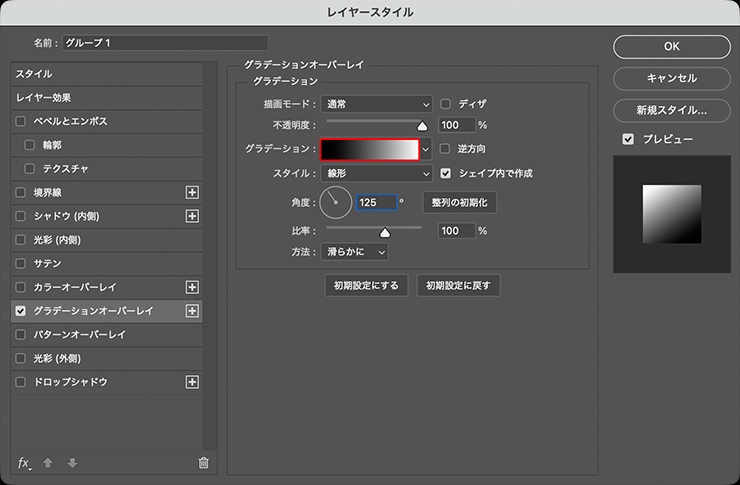
Task: Click the 整列の初期化 button
Action: pos(459,202)
